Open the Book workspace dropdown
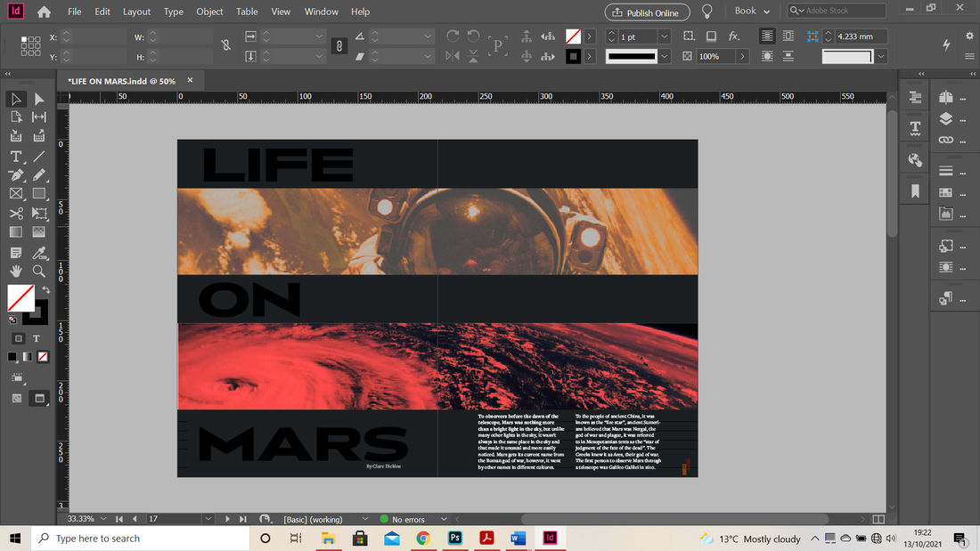 (x=752, y=12)
